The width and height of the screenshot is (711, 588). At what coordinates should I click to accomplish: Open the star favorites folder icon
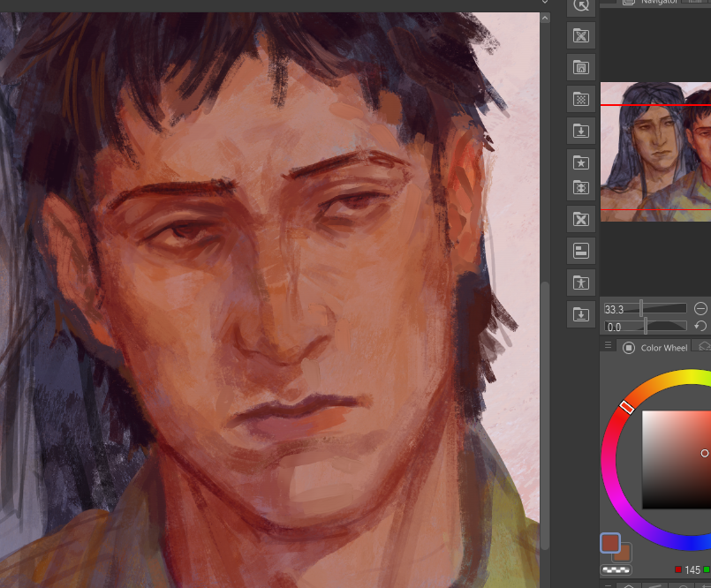click(x=581, y=162)
